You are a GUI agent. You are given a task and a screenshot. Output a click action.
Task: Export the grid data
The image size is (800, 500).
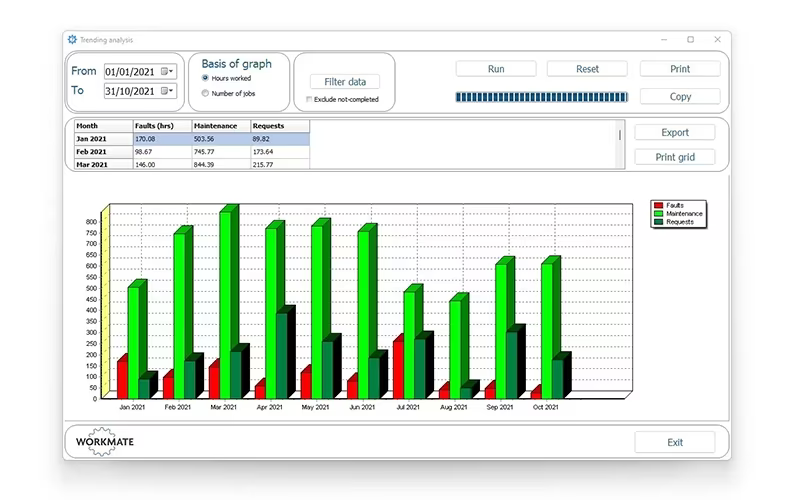[x=675, y=132]
